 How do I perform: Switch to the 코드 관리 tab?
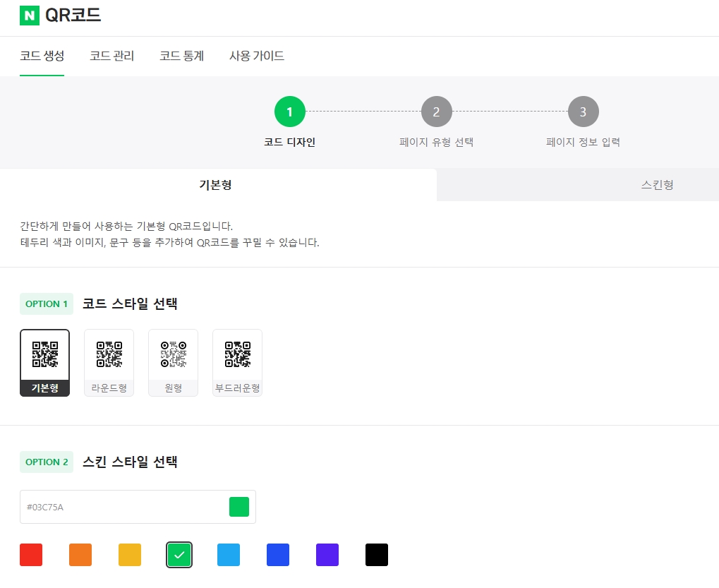(x=112, y=56)
